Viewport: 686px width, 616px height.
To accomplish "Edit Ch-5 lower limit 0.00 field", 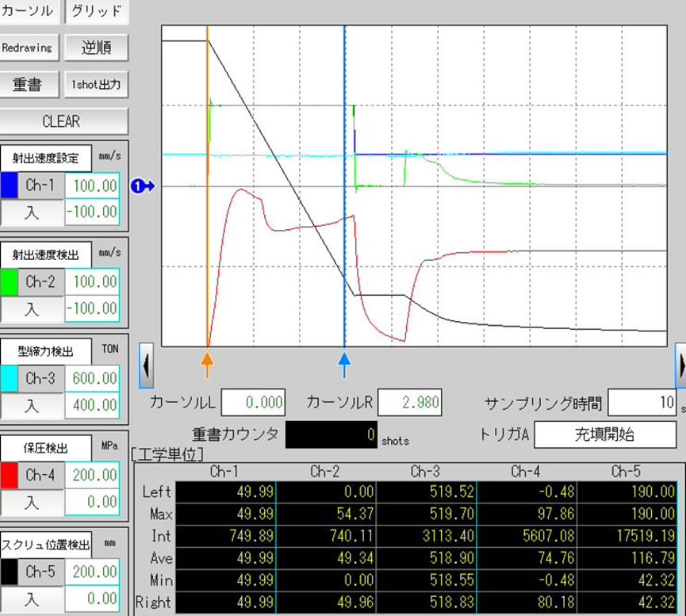I will pos(92,599).
